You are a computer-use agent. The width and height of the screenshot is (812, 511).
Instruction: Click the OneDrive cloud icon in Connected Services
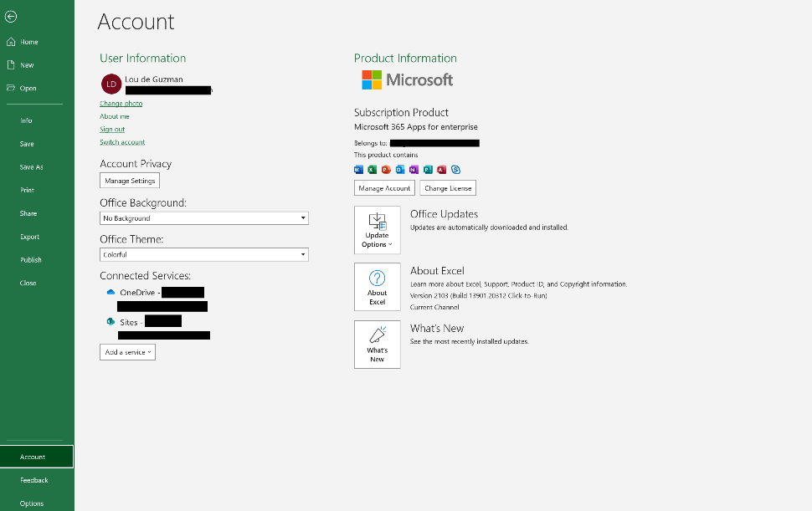point(110,292)
